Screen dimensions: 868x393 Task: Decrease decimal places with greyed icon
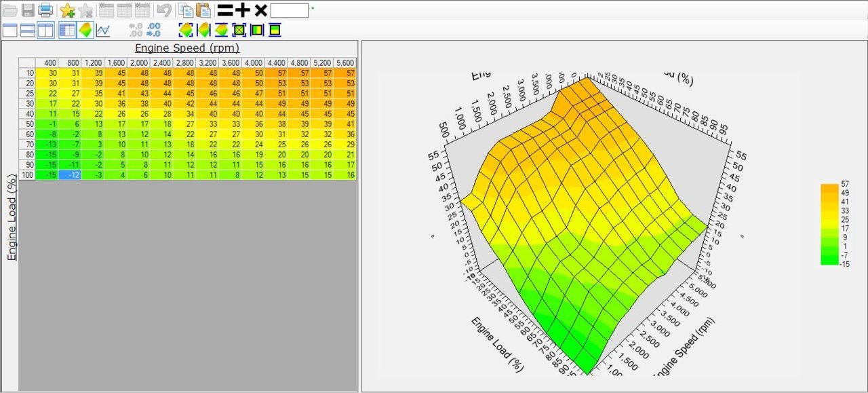136,30
